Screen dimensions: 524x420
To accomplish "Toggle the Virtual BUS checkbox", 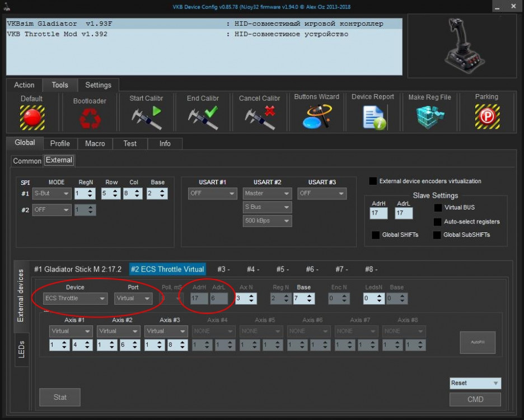I will coord(438,208).
